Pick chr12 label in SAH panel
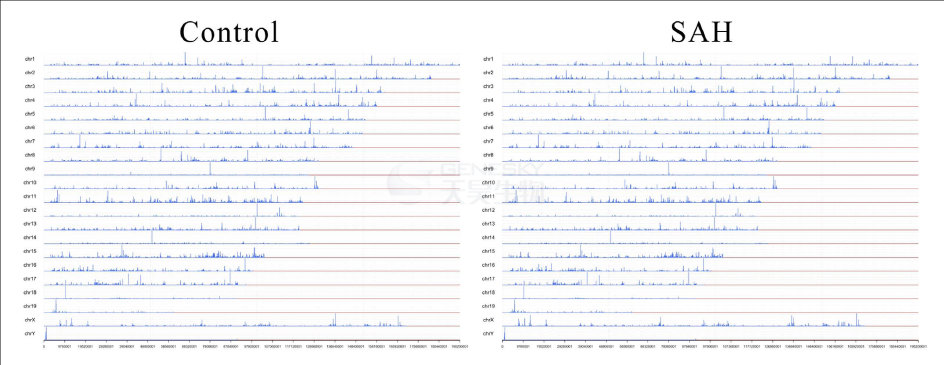 pos(489,210)
